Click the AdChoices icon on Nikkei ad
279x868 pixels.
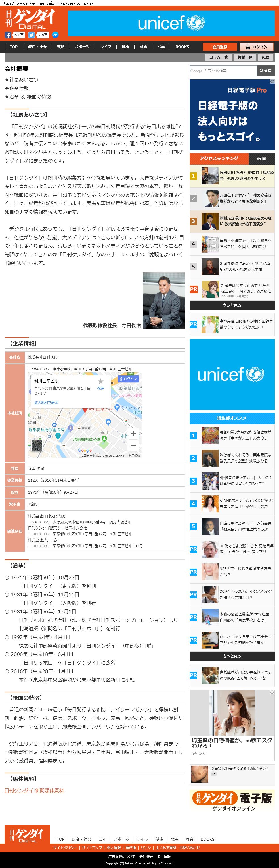pos(272,81)
